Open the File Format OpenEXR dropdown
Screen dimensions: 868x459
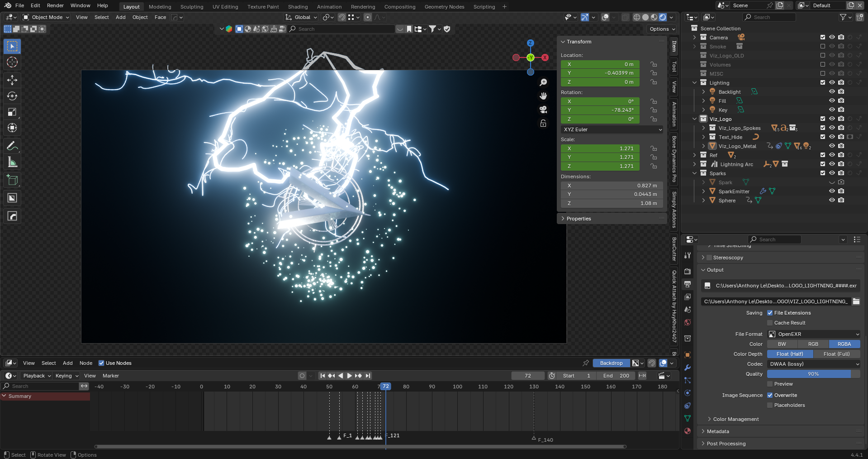point(813,334)
